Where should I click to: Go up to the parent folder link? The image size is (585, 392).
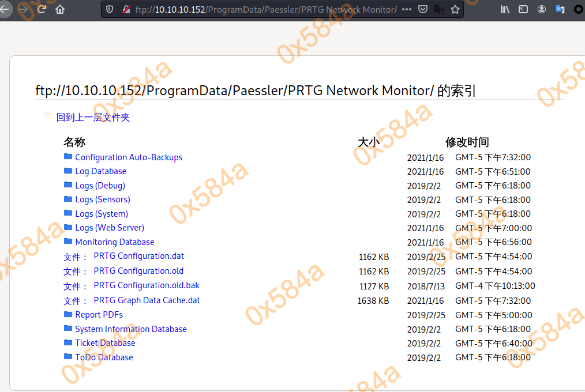(x=93, y=118)
